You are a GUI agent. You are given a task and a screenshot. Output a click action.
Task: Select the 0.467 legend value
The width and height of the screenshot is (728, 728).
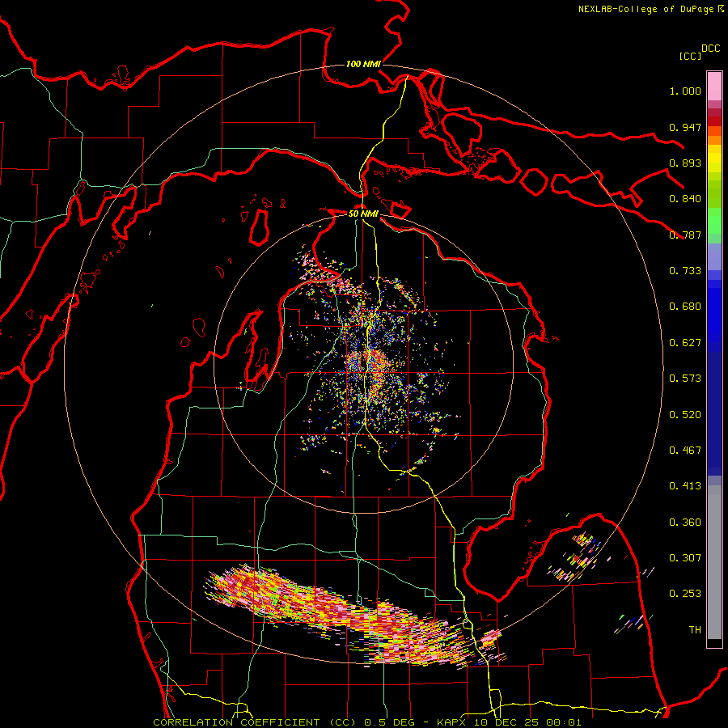pyautogui.click(x=685, y=451)
